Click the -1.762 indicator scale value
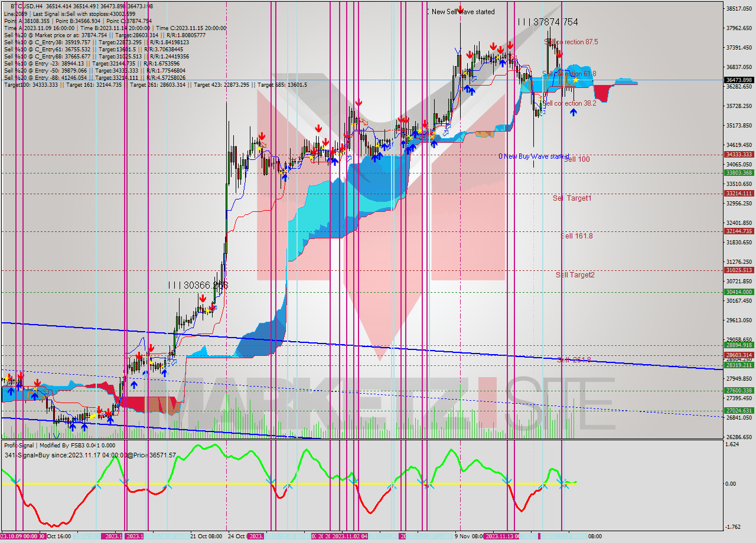 pyautogui.click(x=734, y=527)
